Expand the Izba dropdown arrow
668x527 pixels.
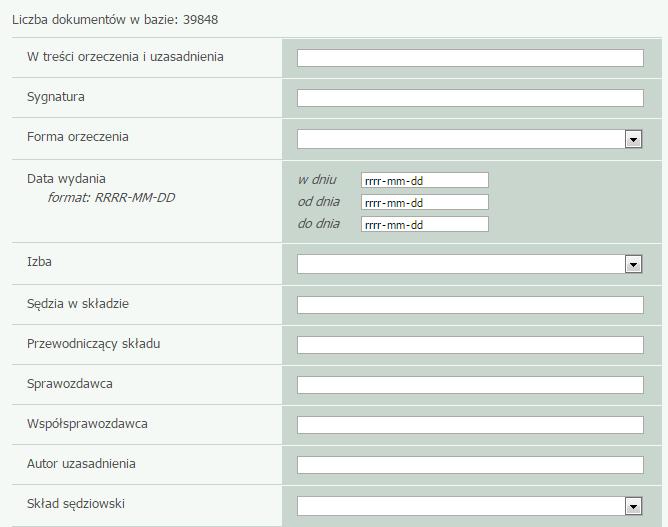[633, 265]
